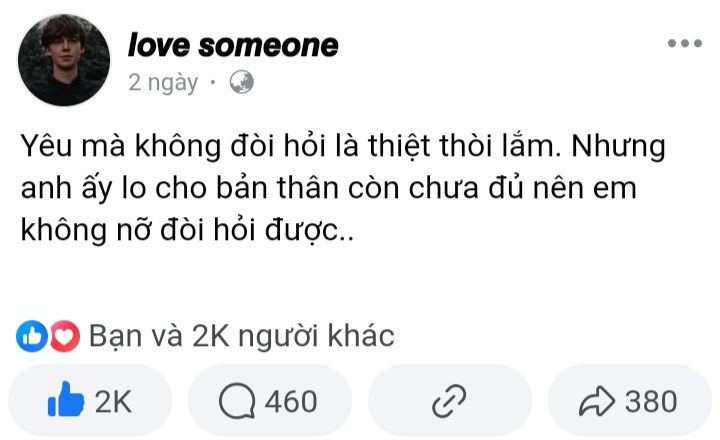This screenshot has height=440, width=720.
Task: Click the 460 comments count
Action: (291, 402)
